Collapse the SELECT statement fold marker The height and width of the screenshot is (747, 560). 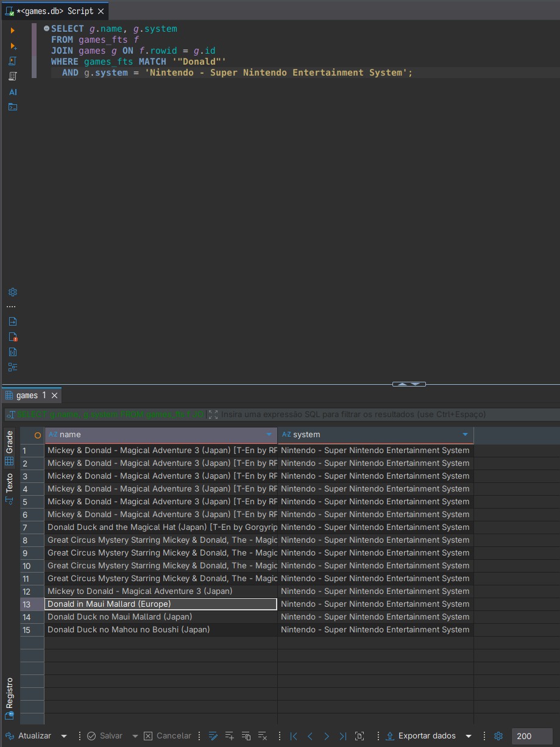coord(46,29)
